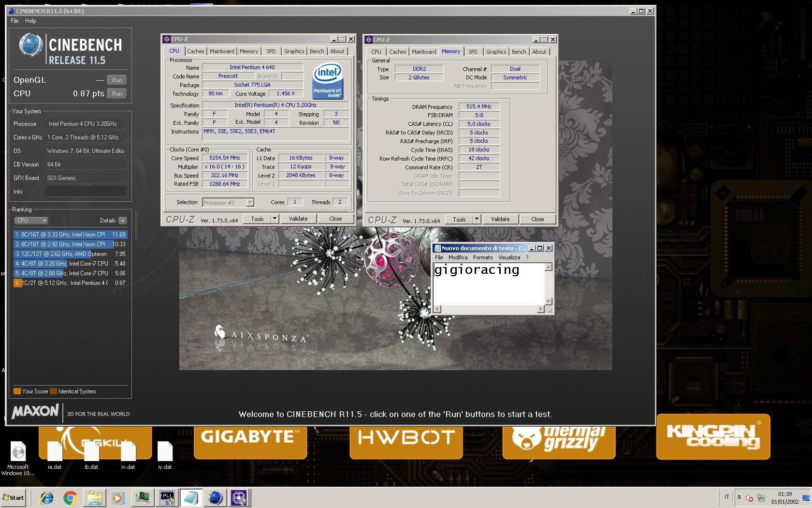This screenshot has width=812, height=508.
Task: Click the Intel Pentium 4 HT logo in CPU-Z
Action: [x=328, y=80]
